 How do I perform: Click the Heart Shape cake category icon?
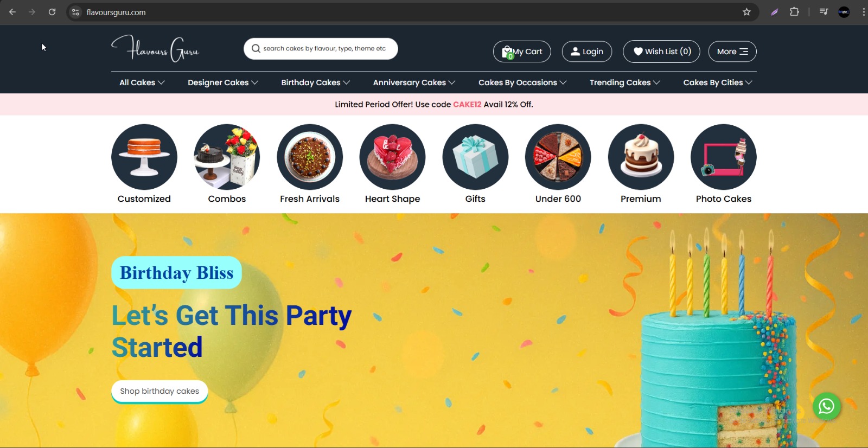392,157
